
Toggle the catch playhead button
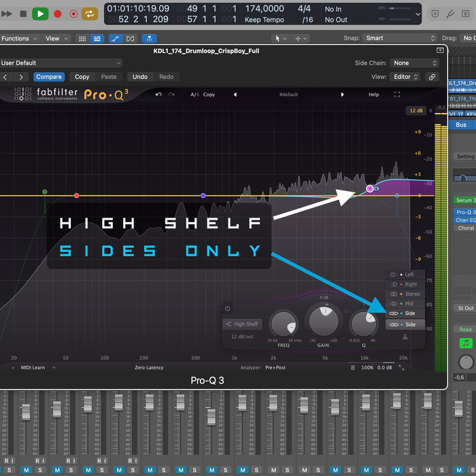[x=149, y=39]
